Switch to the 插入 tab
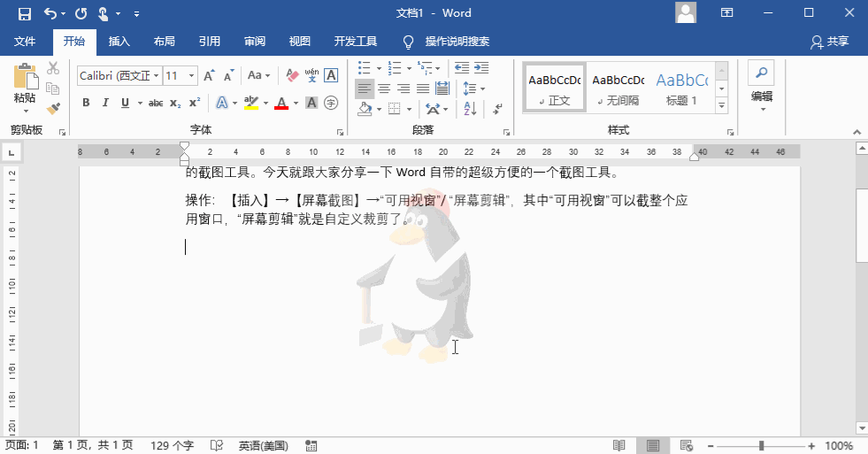 pos(119,42)
